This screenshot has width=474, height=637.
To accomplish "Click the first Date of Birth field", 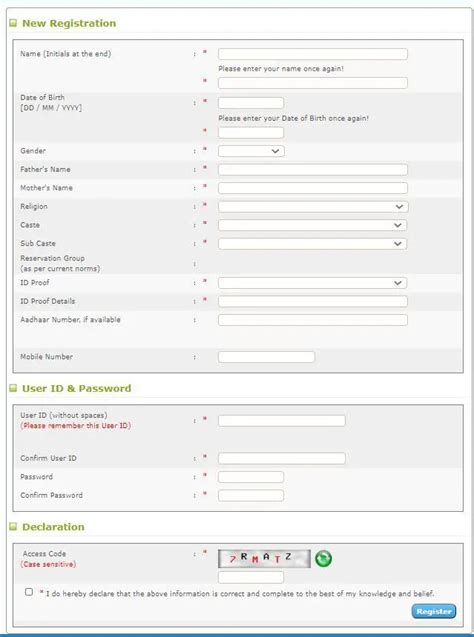I will (x=251, y=103).
